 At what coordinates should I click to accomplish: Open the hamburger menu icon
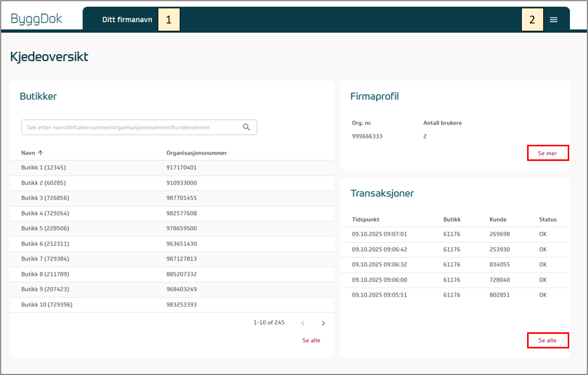pos(554,20)
